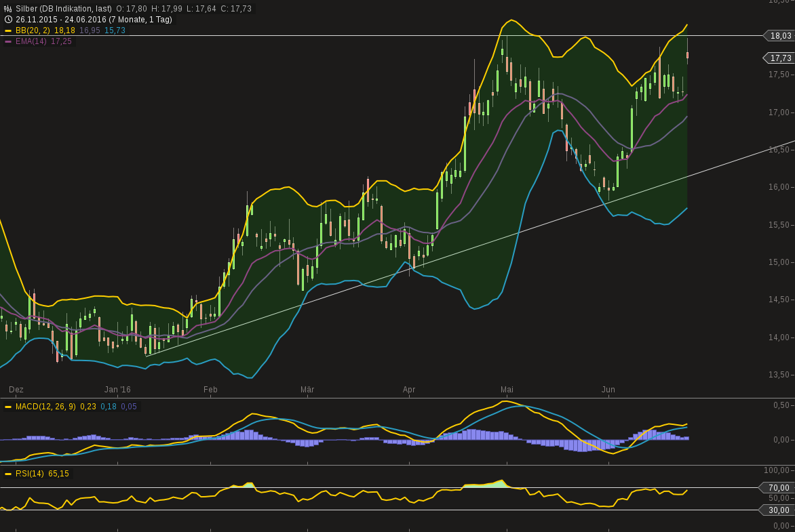Click the yellow line marker before RSI(14)

click(x=9, y=474)
